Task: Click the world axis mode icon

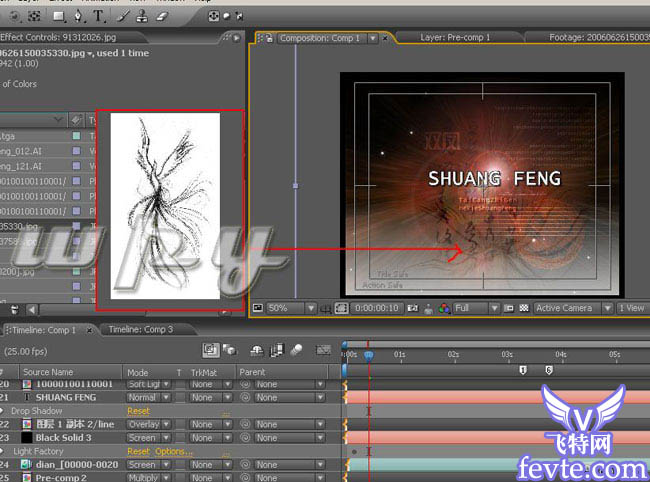Action: (x=227, y=16)
